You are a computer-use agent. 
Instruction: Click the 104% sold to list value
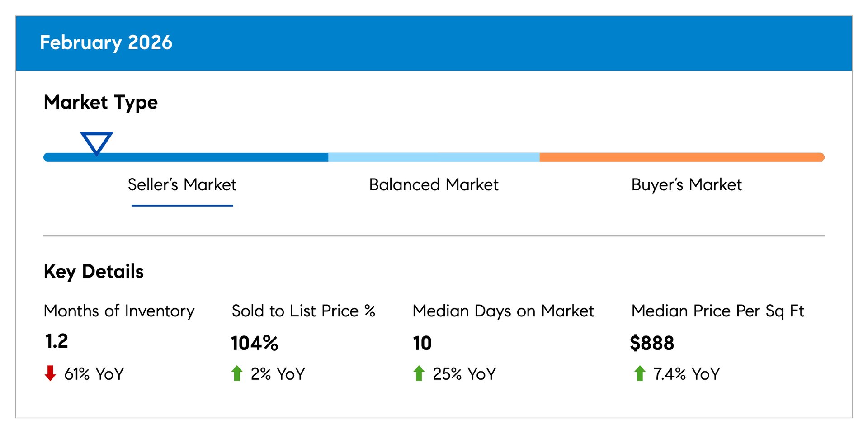tap(255, 343)
